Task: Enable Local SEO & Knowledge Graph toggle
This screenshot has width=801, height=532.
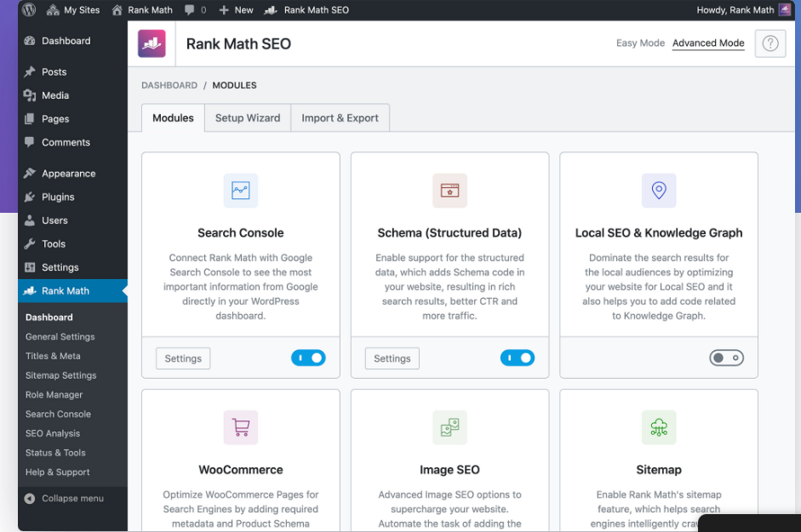Action: coord(726,358)
